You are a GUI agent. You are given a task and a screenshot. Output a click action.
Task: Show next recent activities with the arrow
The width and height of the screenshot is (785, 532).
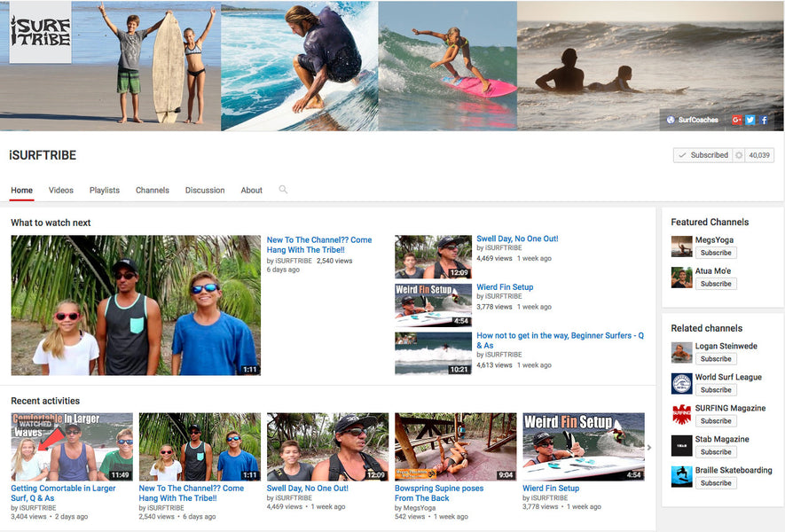649,448
